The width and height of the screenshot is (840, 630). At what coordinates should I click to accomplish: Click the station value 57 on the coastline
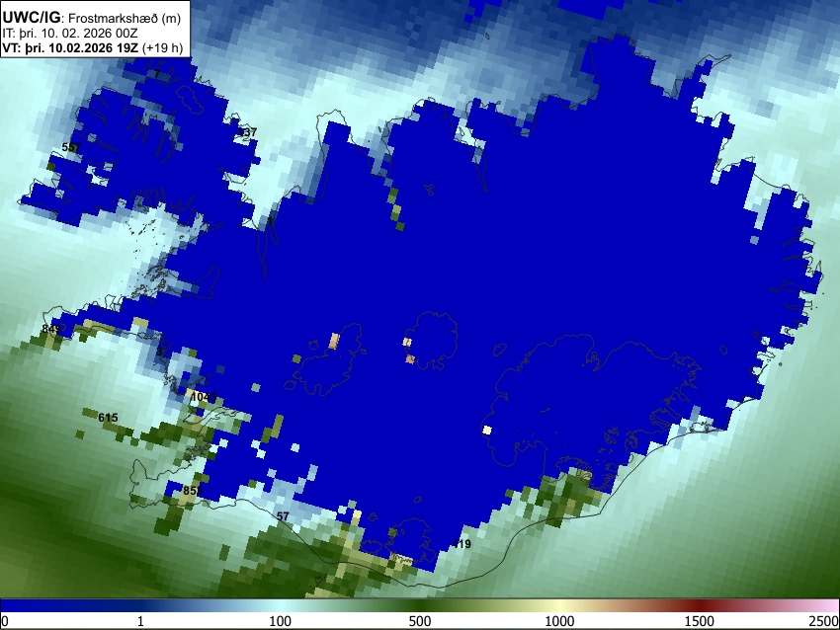click(283, 516)
